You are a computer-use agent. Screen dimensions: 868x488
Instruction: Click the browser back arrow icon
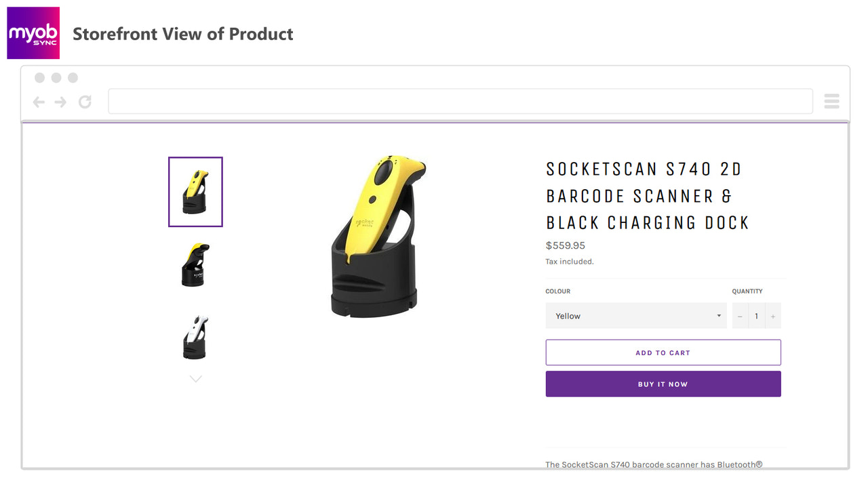click(39, 101)
